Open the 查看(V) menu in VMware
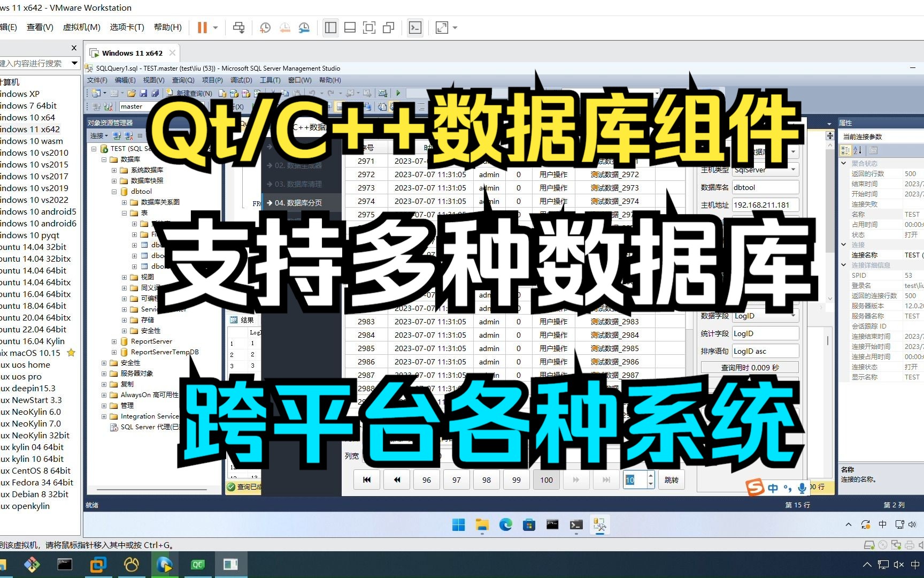The height and width of the screenshot is (578, 924). coord(40,27)
